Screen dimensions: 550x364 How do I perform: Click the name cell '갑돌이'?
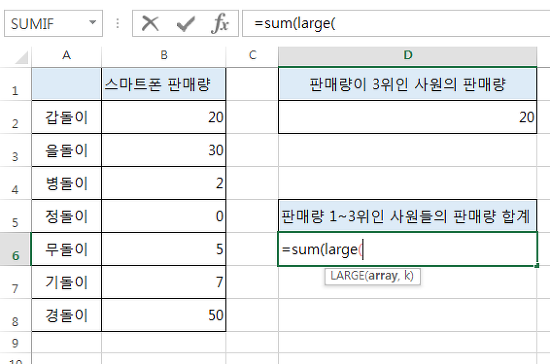(x=66, y=117)
